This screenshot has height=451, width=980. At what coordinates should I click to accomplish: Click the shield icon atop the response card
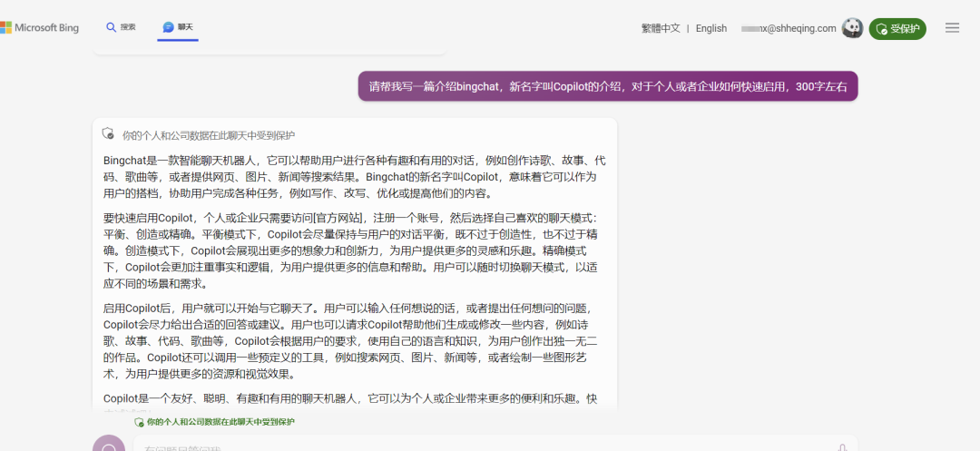108,134
